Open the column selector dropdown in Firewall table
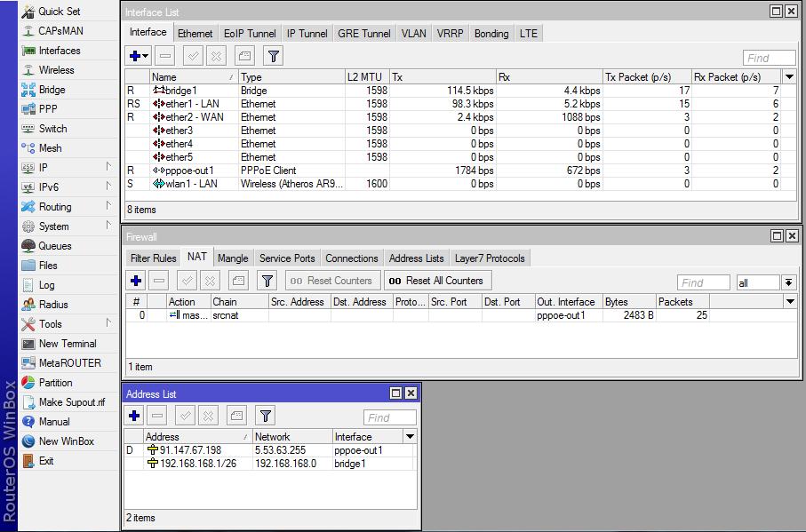 [791, 301]
